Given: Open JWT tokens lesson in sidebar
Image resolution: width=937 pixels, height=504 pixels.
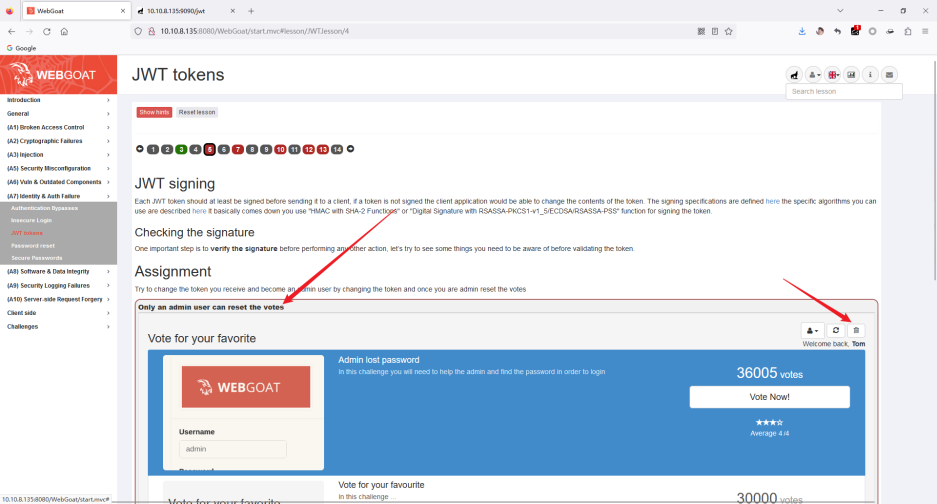Looking at the screenshot, I should pyautogui.click(x=26, y=233).
